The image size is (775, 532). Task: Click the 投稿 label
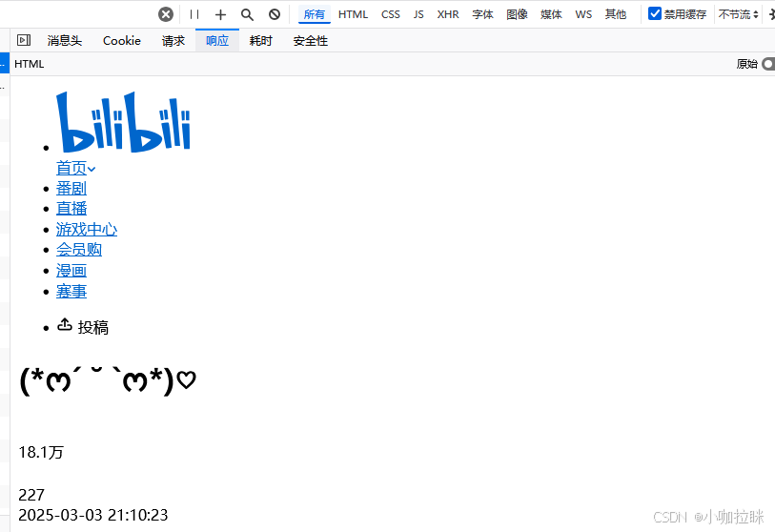coord(92,327)
